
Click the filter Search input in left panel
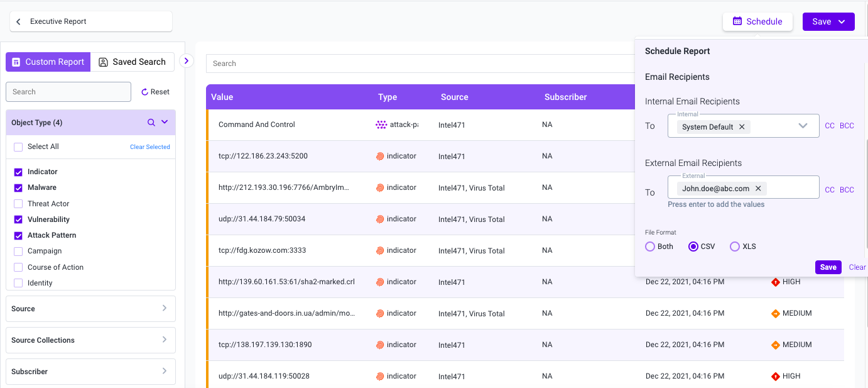coord(68,92)
